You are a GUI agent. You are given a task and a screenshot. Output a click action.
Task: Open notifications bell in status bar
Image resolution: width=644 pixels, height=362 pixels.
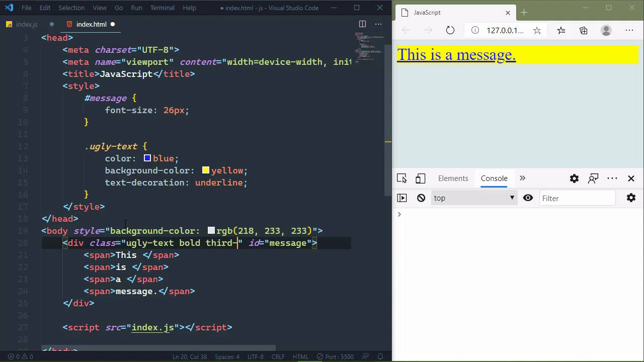[x=381, y=357]
